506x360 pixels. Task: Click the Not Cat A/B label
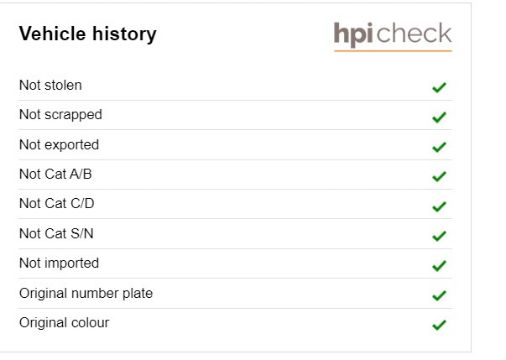(56, 174)
